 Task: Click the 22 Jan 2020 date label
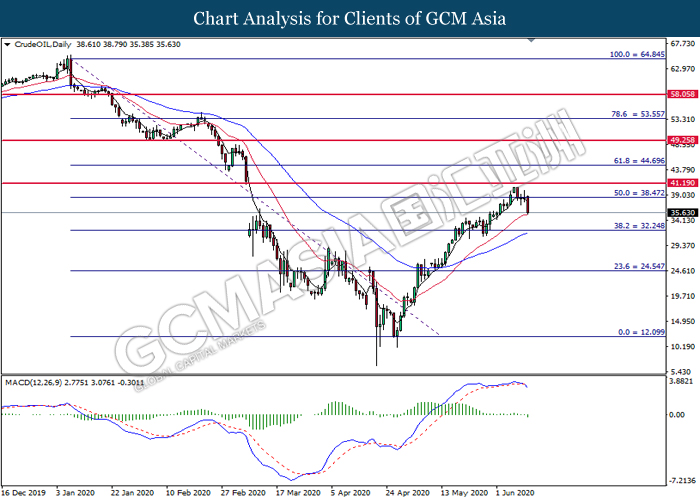coord(133,493)
